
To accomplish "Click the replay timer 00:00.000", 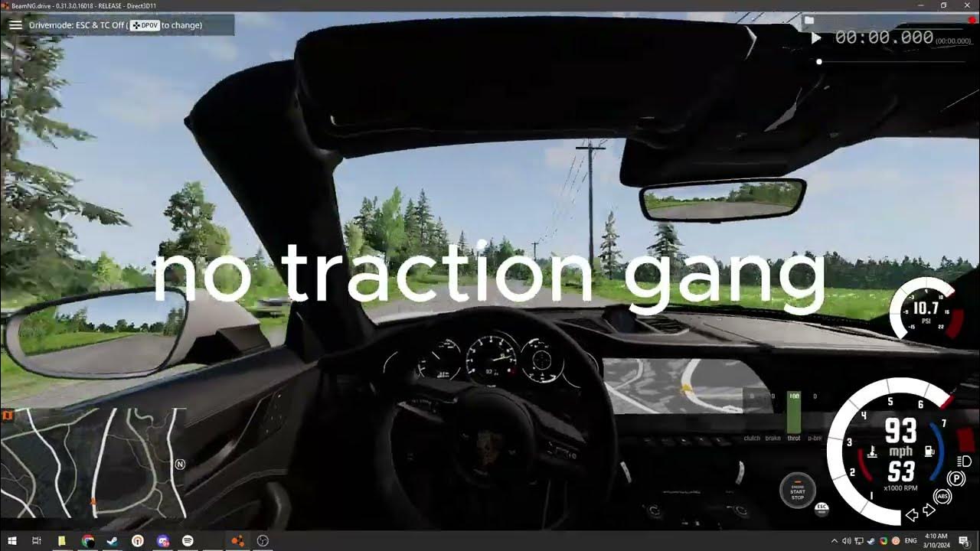I will point(884,37).
